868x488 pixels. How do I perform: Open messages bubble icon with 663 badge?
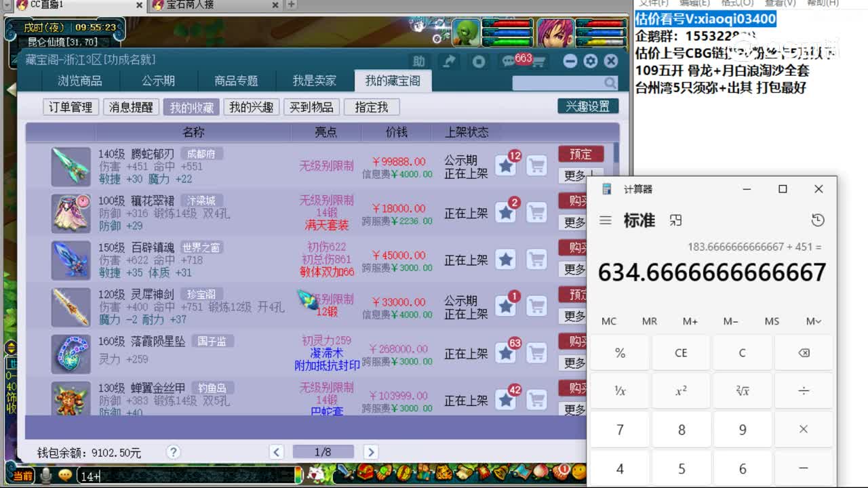click(509, 62)
